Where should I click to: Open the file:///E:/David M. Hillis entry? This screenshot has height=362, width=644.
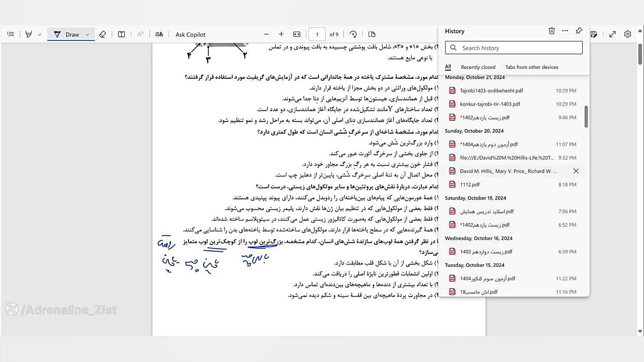pos(514,158)
